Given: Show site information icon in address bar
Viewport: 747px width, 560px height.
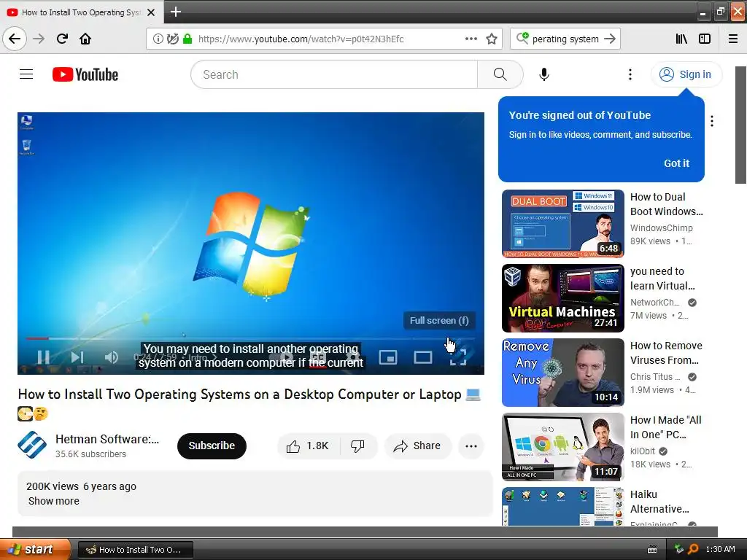Looking at the screenshot, I should click(x=158, y=39).
